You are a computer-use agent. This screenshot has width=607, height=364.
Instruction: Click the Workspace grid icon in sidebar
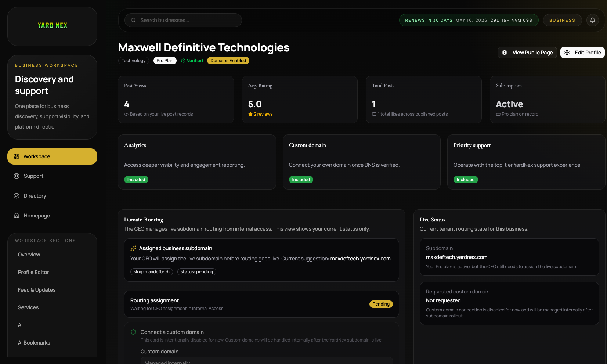[x=16, y=156]
